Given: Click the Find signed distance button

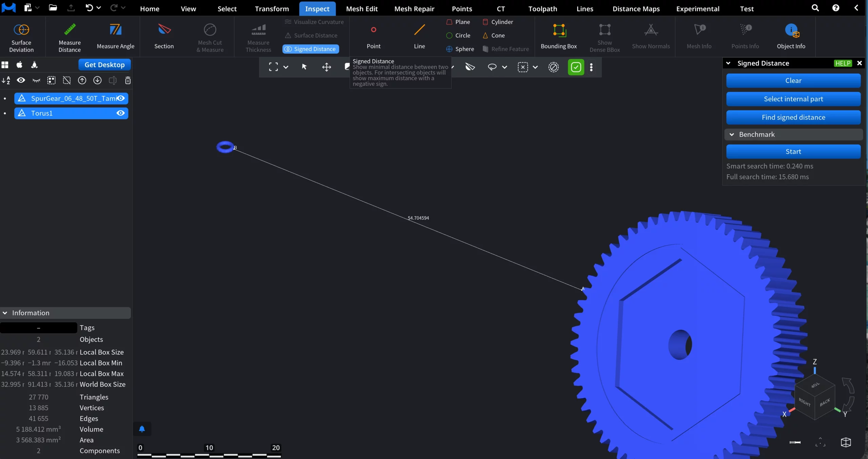Looking at the screenshot, I should coord(793,117).
